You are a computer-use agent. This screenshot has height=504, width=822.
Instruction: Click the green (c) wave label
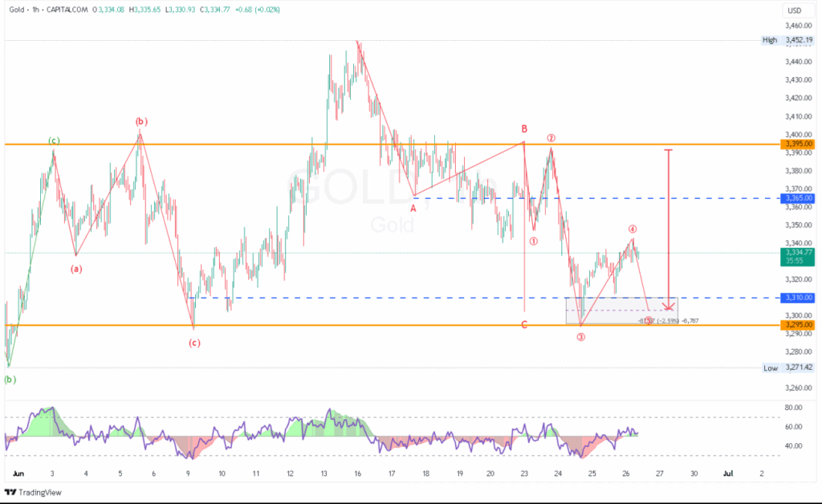tap(54, 140)
